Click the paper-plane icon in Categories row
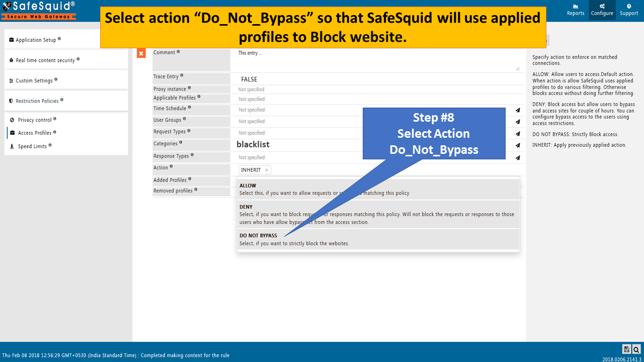Viewport: 644px width, 362px height. point(518,146)
